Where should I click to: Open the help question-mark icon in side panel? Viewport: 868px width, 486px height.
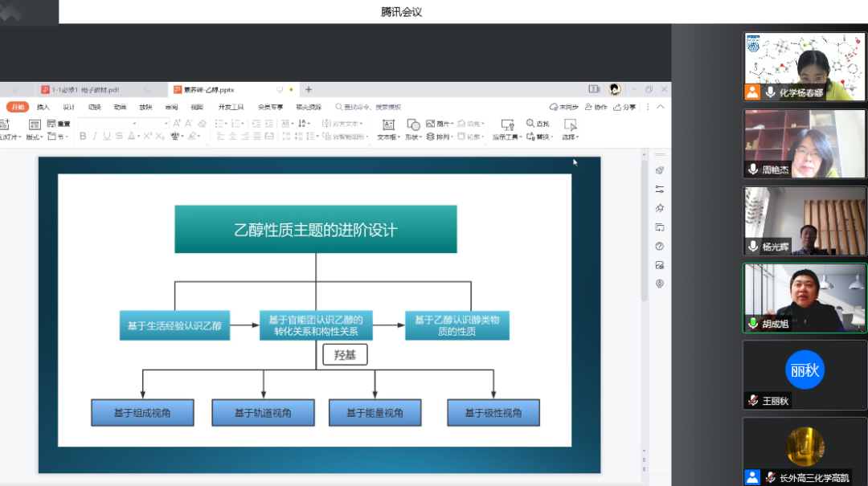(659, 247)
